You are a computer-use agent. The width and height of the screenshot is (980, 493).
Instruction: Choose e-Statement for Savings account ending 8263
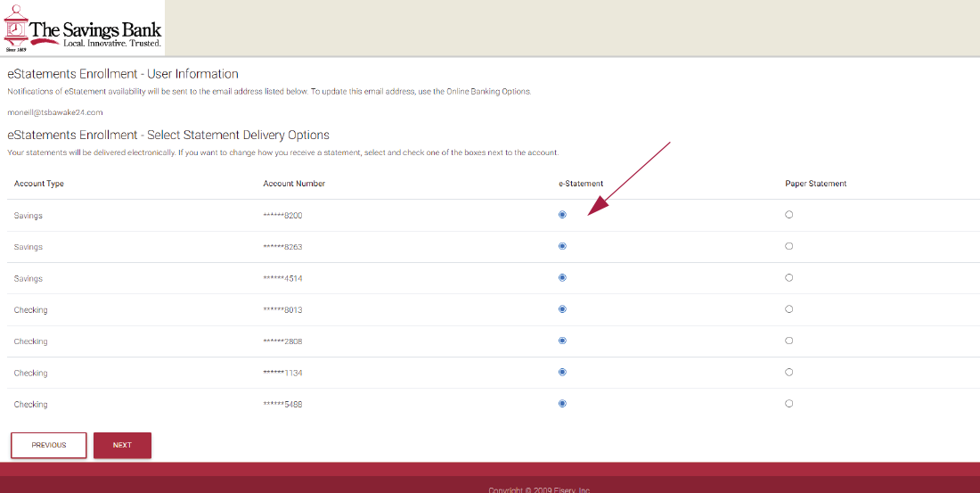pos(562,246)
